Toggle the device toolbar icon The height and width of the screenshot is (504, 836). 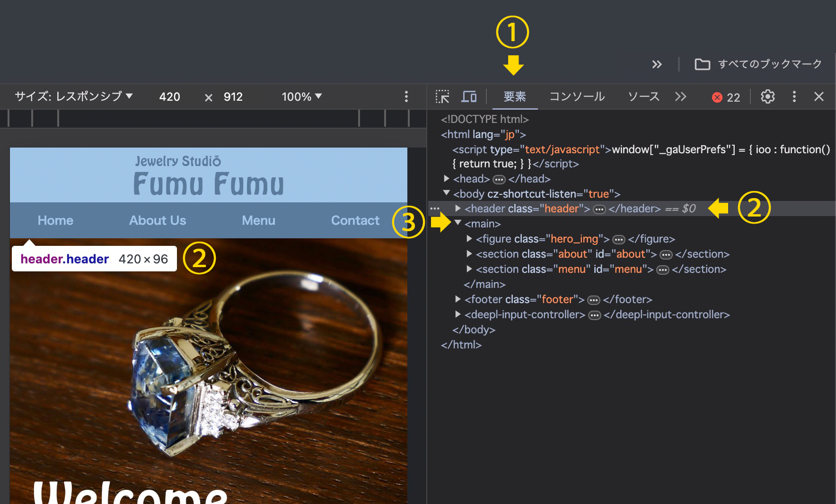[x=469, y=96]
